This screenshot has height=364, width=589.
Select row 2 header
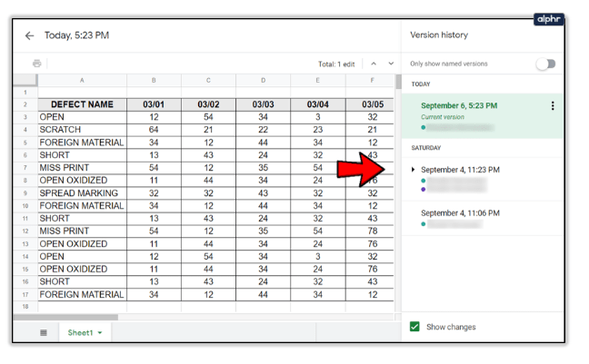pos(25,104)
